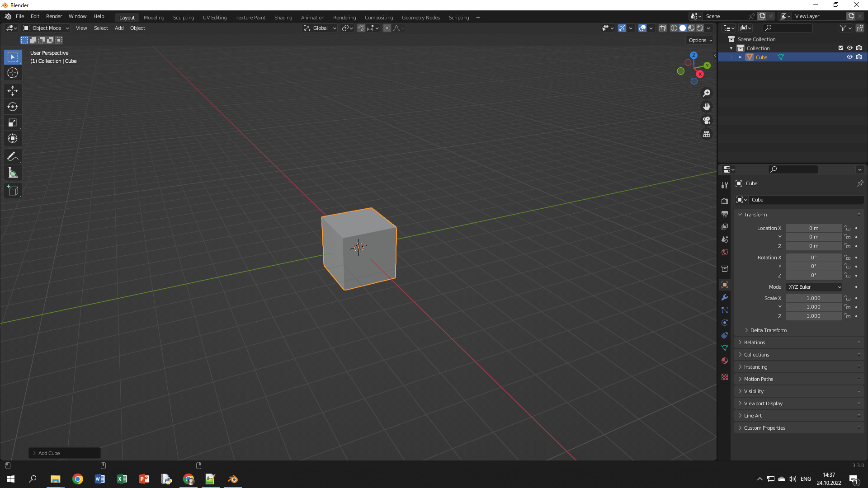This screenshot has width=868, height=488.
Task: Open the Object Constraints tab
Action: coord(725,335)
